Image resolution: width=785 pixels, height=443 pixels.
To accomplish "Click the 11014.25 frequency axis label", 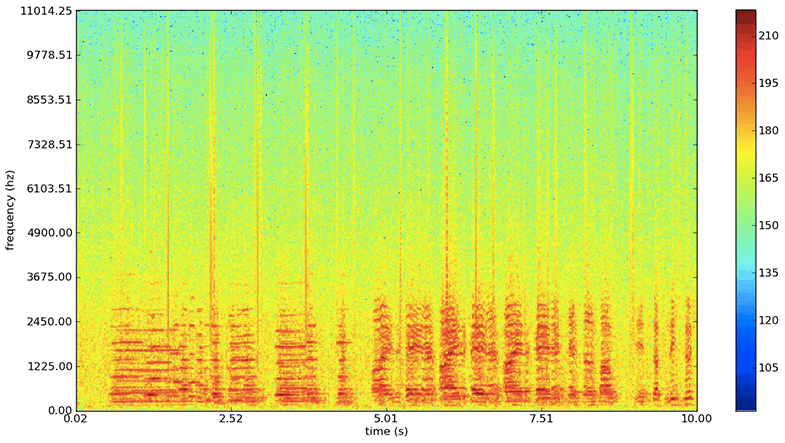I will coord(46,11).
